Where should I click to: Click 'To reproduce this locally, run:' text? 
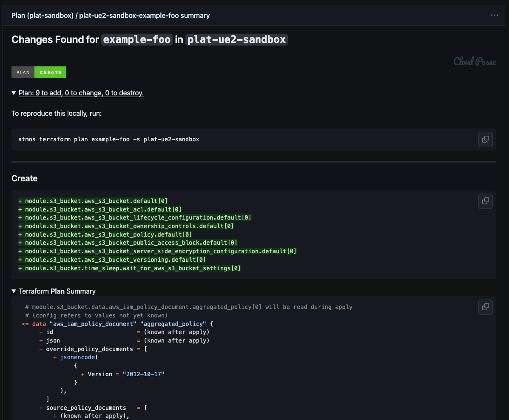point(57,113)
